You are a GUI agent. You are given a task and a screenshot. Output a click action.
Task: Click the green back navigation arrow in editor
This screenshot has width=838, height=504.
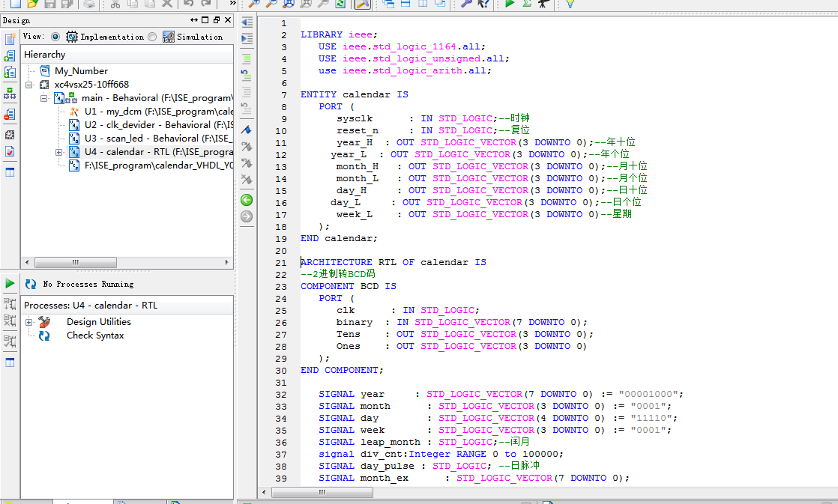point(247,200)
